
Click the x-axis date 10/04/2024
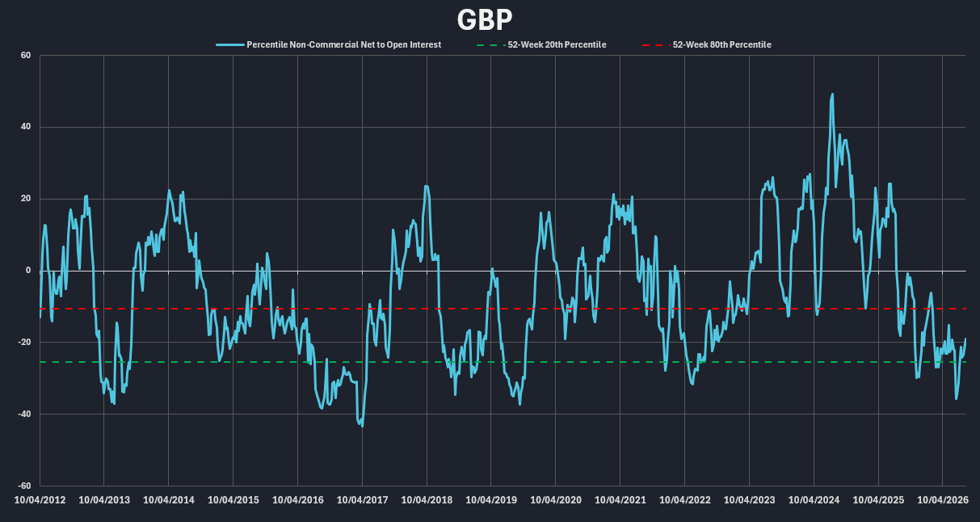(814, 500)
